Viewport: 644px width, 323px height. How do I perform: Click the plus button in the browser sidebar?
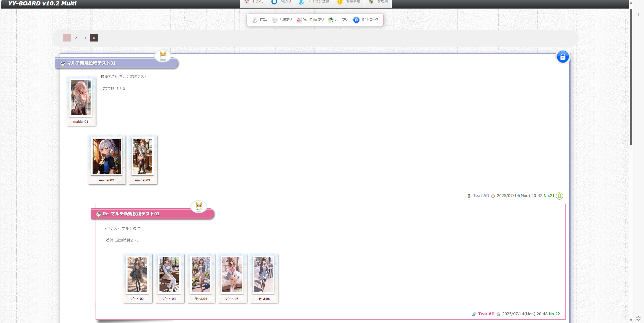point(638,14)
